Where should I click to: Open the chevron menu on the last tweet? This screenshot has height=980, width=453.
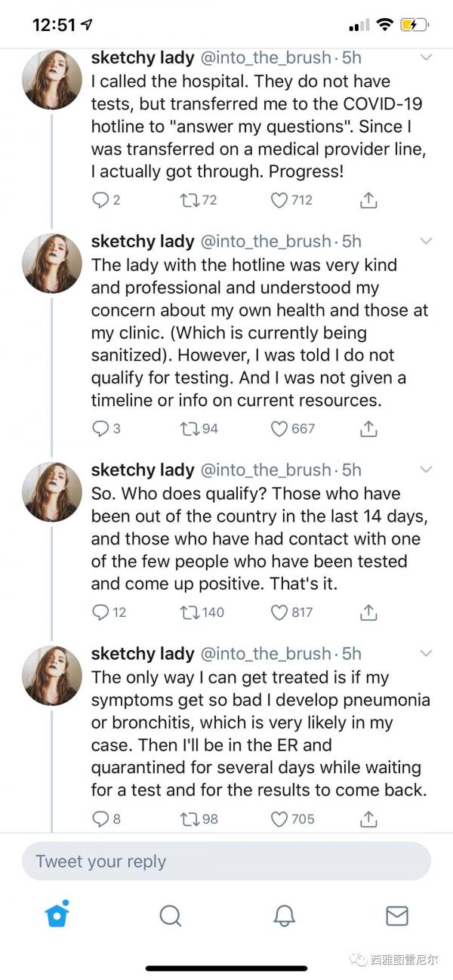pyautogui.click(x=426, y=653)
